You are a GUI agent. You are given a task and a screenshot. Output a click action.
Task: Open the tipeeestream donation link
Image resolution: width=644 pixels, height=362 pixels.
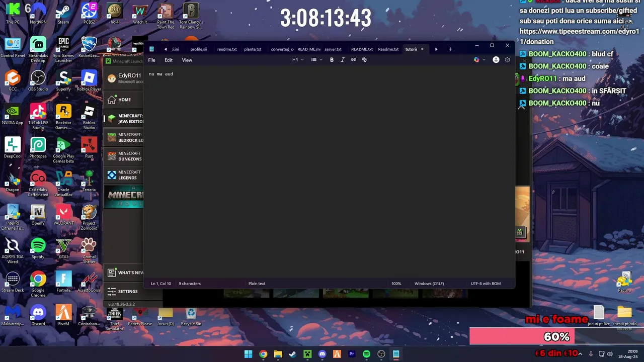[x=580, y=36]
